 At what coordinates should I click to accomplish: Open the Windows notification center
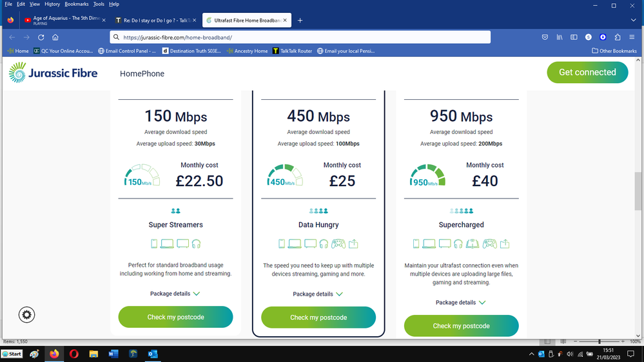pos(631,354)
